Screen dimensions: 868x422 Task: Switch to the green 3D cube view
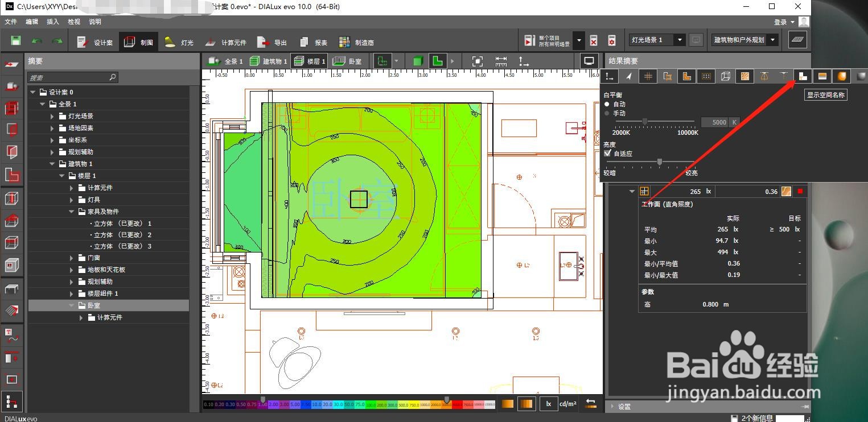click(418, 61)
